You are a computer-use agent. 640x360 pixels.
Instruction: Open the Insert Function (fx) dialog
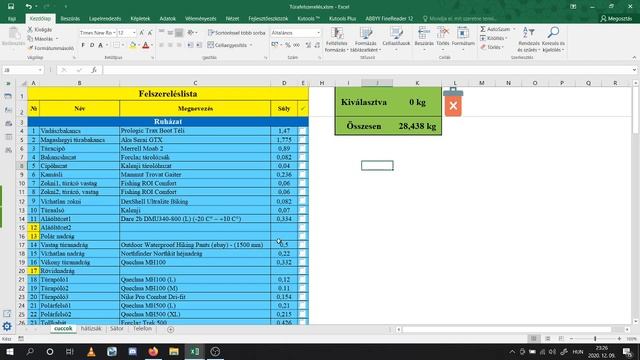point(93,70)
